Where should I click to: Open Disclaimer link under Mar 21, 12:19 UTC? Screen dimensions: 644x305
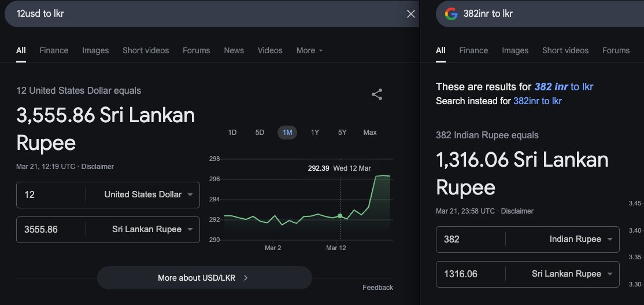coord(98,167)
